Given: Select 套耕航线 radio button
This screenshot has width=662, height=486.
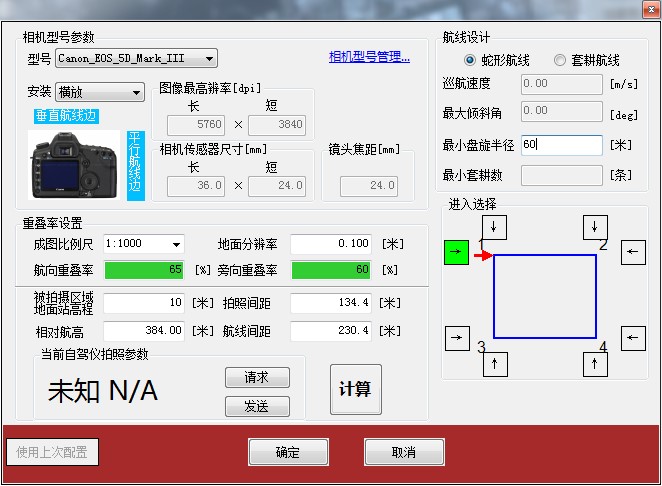Looking at the screenshot, I should tap(560, 60).
